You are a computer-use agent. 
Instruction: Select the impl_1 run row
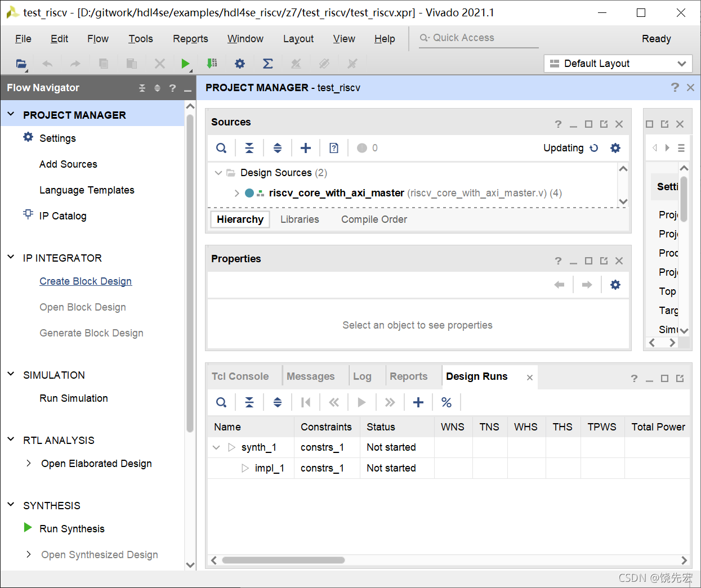pos(448,468)
